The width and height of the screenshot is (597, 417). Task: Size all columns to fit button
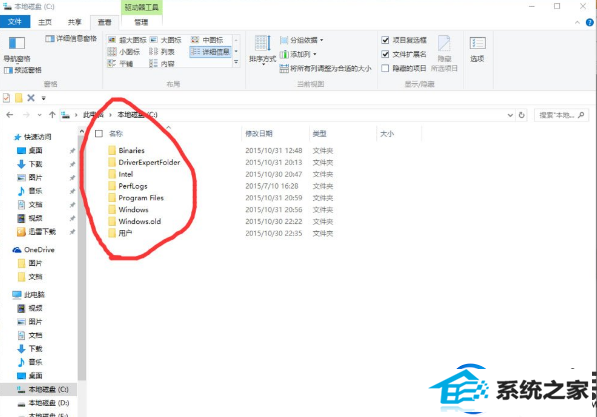326,69
